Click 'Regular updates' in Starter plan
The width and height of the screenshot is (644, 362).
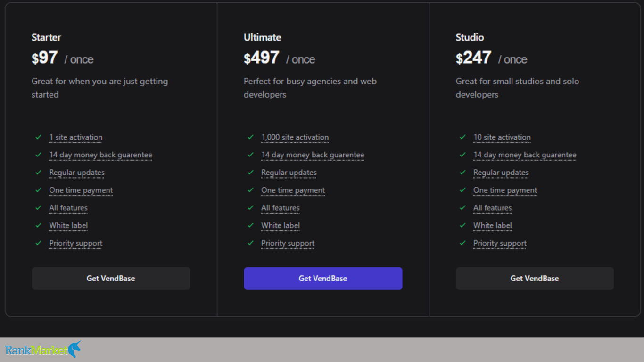[77, 173]
